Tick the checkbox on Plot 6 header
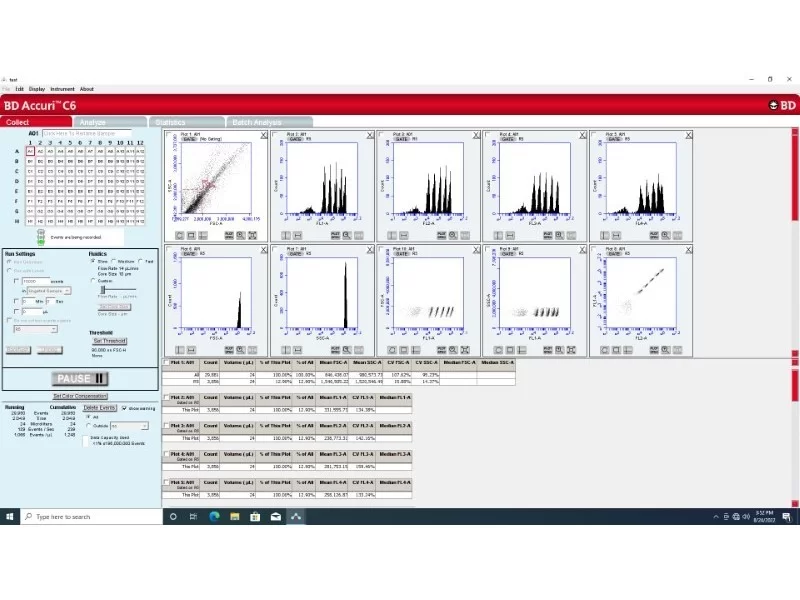This screenshot has width=800, height=600. coord(169,249)
